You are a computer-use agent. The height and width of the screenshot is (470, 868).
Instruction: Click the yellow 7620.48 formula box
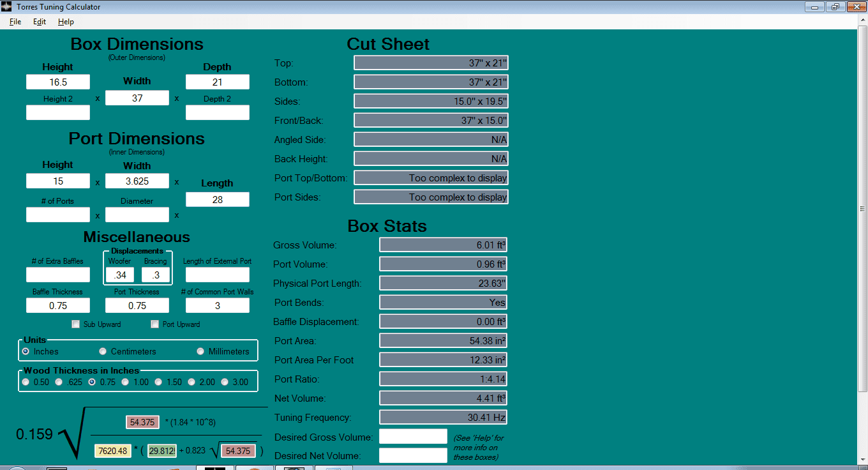pyautogui.click(x=112, y=451)
